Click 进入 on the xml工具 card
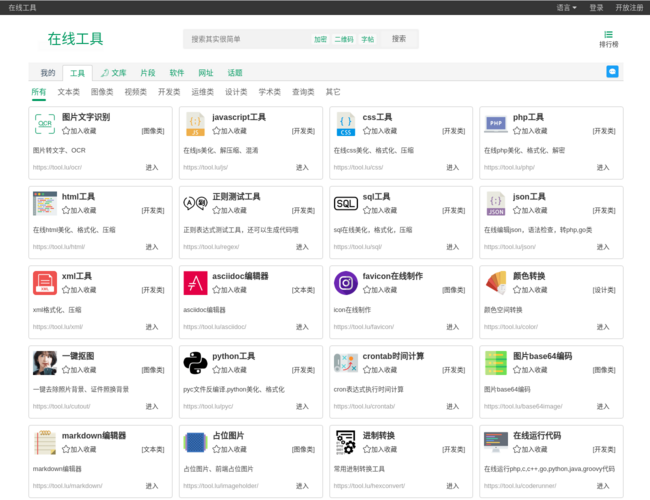Viewport: 650px width, 500px height. [x=152, y=327]
